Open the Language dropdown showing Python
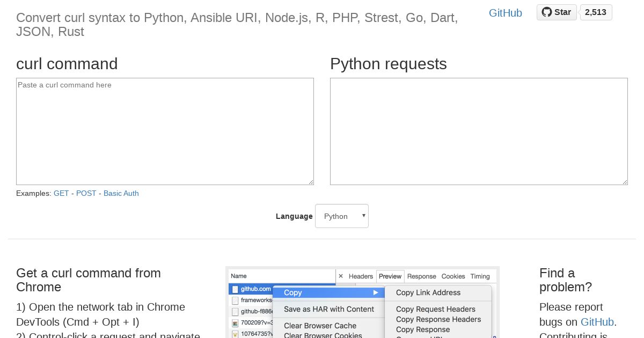Screen dimensions: 644x338 pyautogui.click(x=342, y=216)
